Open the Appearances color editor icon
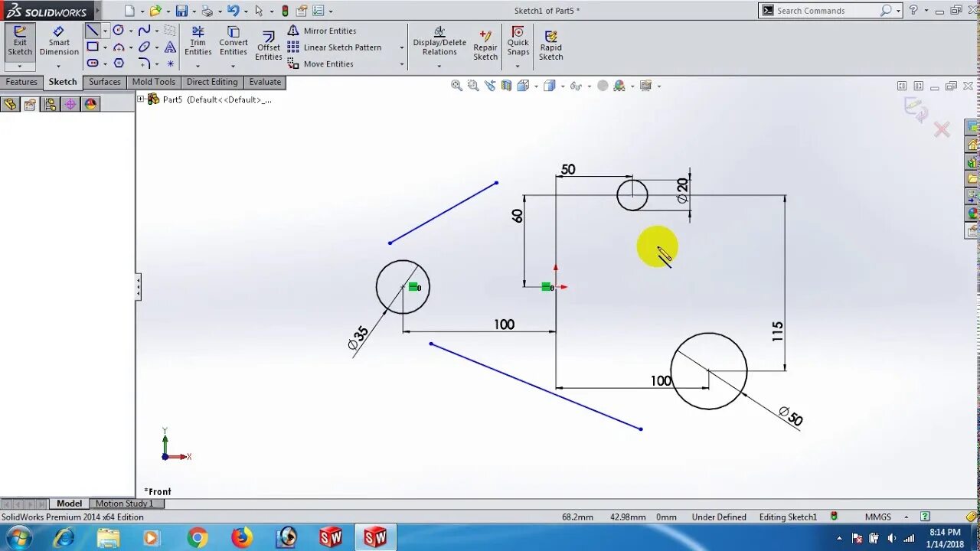This screenshot has height=551, width=980. click(x=619, y=85)
